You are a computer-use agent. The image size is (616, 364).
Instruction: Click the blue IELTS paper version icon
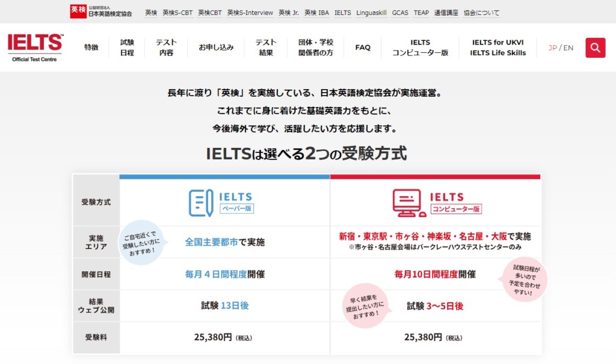click(201, 203)
